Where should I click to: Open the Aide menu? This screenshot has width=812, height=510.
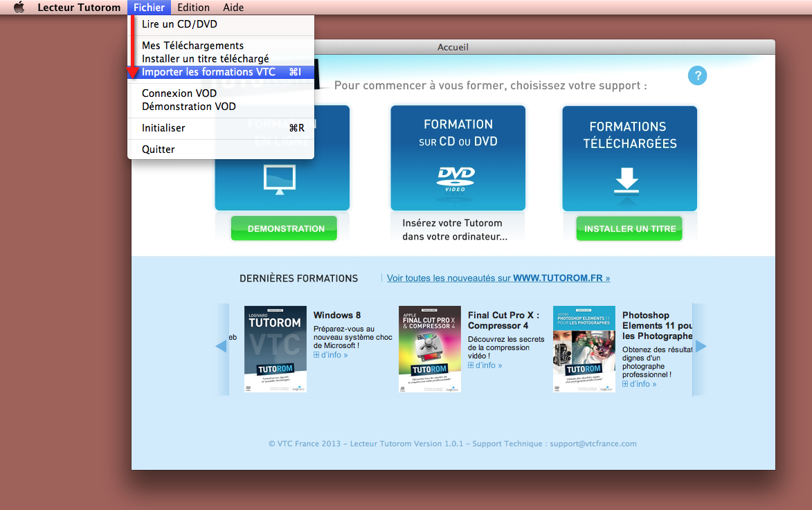pyautogui.click(x=233, y=7)
